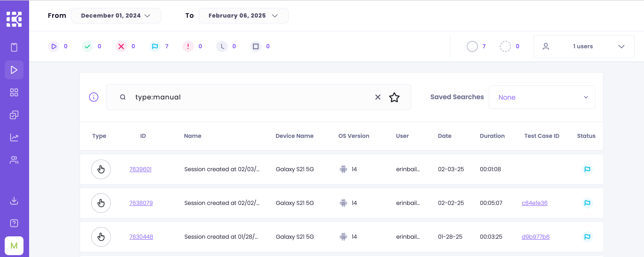Filter by solid circle with count 7

[x=472, y=46]
